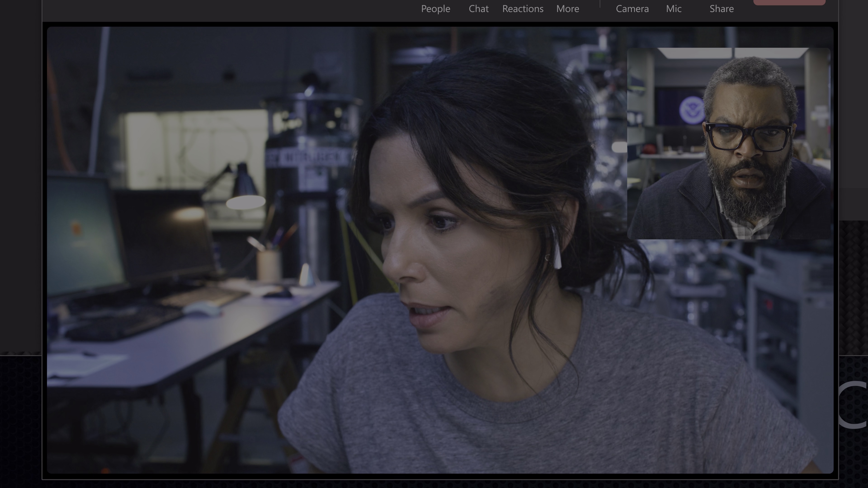This screenshot has height=488, width=868.
Task: Click the red Leave call button
Action: (x=789, y=2)
